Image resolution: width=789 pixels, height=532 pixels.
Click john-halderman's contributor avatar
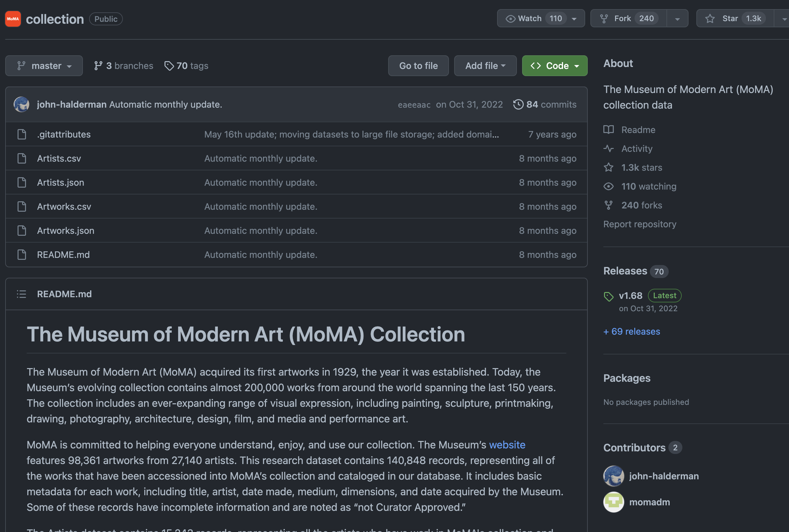(614, 476)
